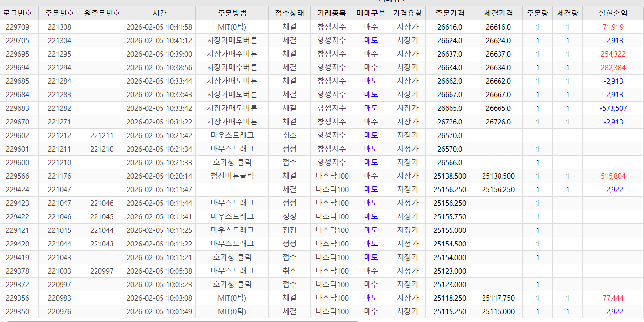Click MIT(0틱) in log 229709 row
644x322 pixels.
pos(232,27)
